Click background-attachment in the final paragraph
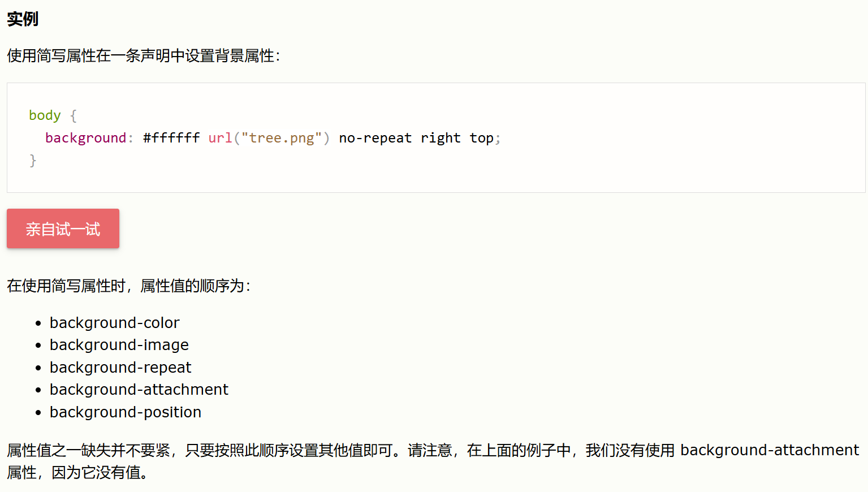This screenshot has width=868, height=492. (770, 450)
